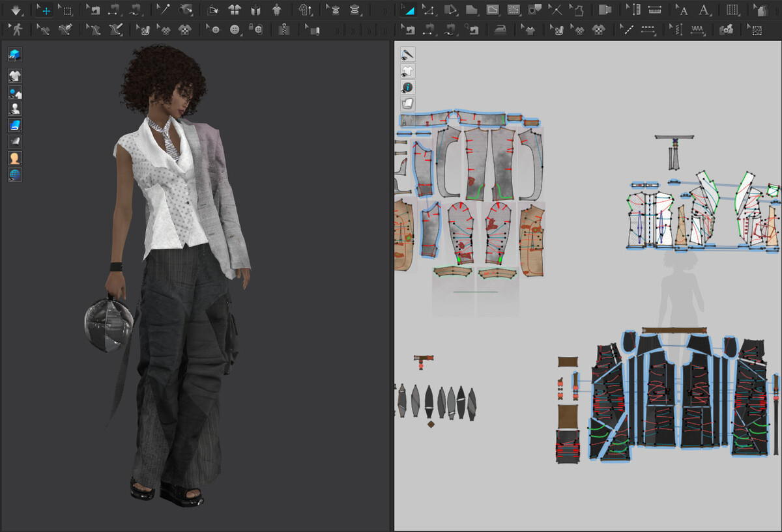Toggle pen eye display in 2D window
This screenshot has width=782, height=532.
pos(408,55)
